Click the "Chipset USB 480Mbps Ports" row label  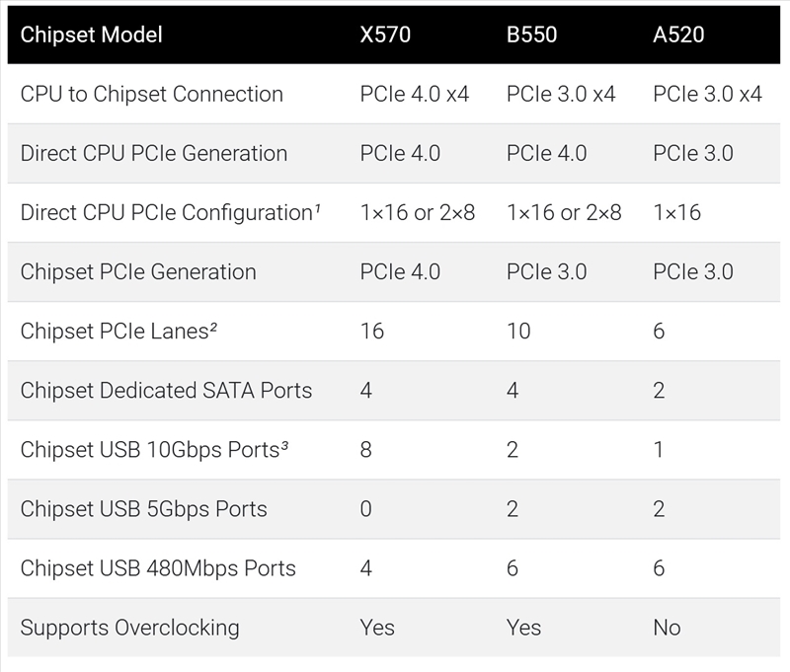point(158,568)
